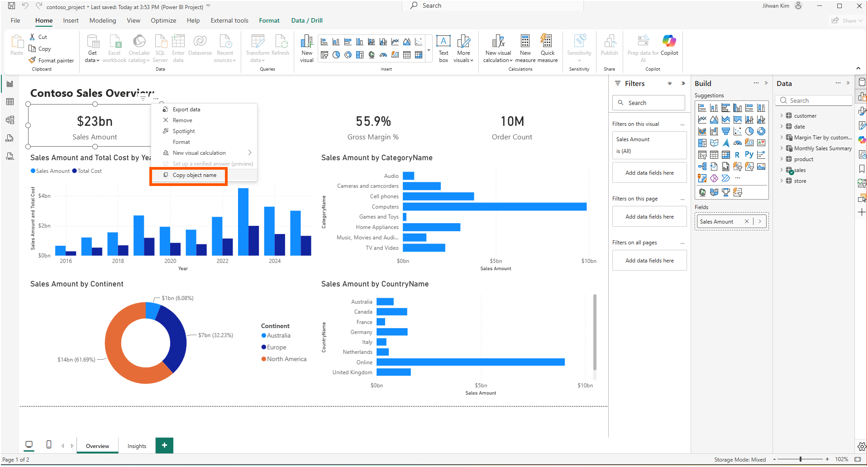Image resolution: width=868 pixels, height=467 pixels.
Task: Open visual's More options ellipsis above card
Action: [156, 98]
